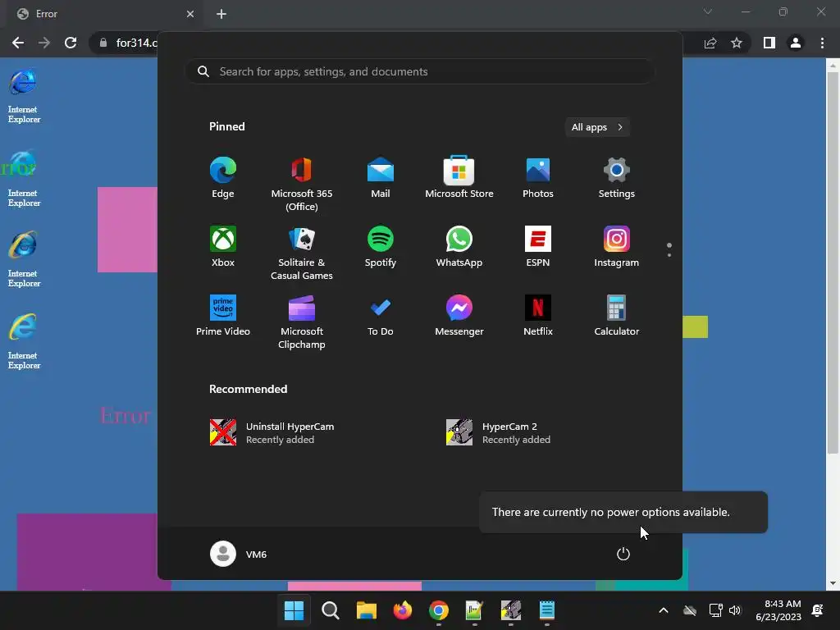Click the OneDrive cloud tray icon
Screen dimensions: 840x630
click(690, 610)
